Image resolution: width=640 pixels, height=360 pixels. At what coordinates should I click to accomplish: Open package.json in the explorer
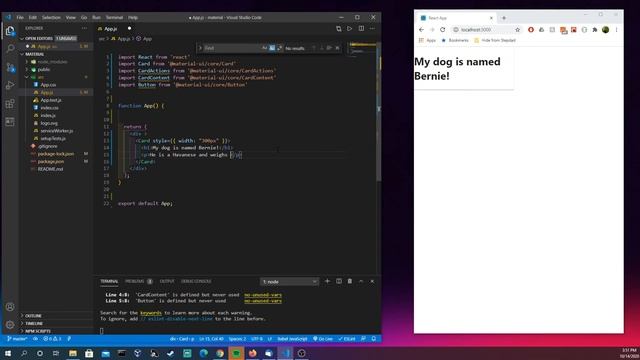point(50,162)
